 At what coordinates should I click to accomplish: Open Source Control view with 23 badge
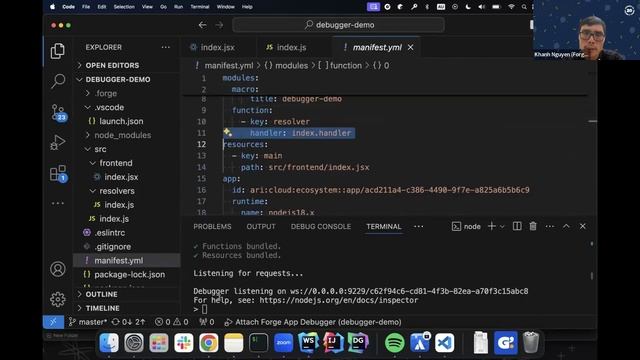pyautogui.click(x=58, y=112)
